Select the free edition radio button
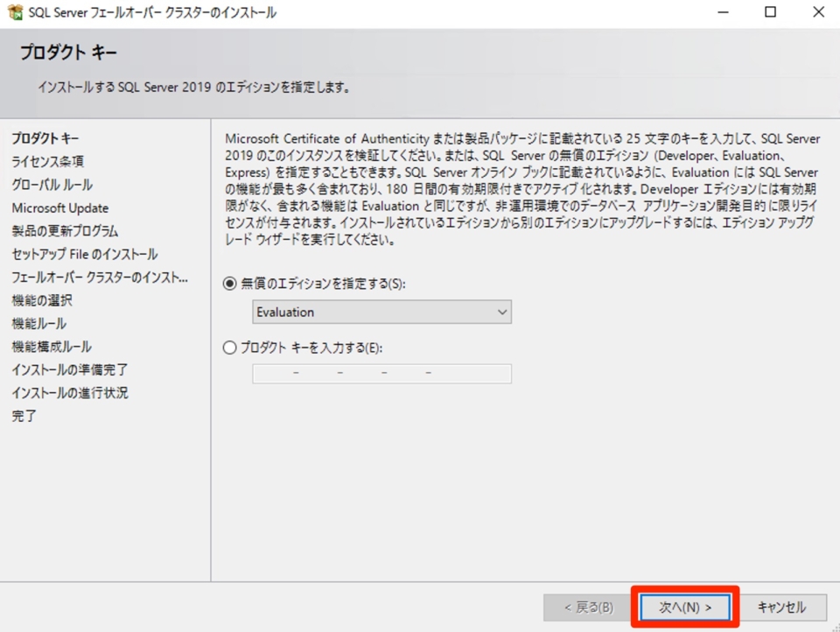The width and height of the screenshot is (840, 632). pos(230,284)
